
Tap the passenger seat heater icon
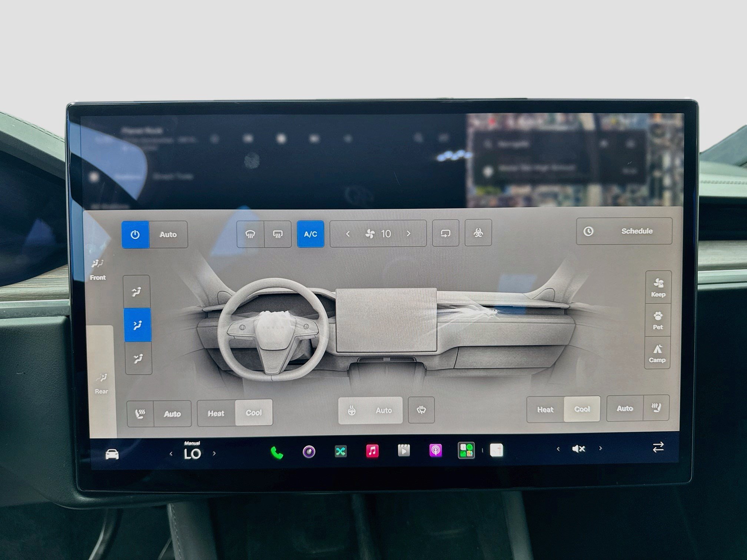pos(656,408)
